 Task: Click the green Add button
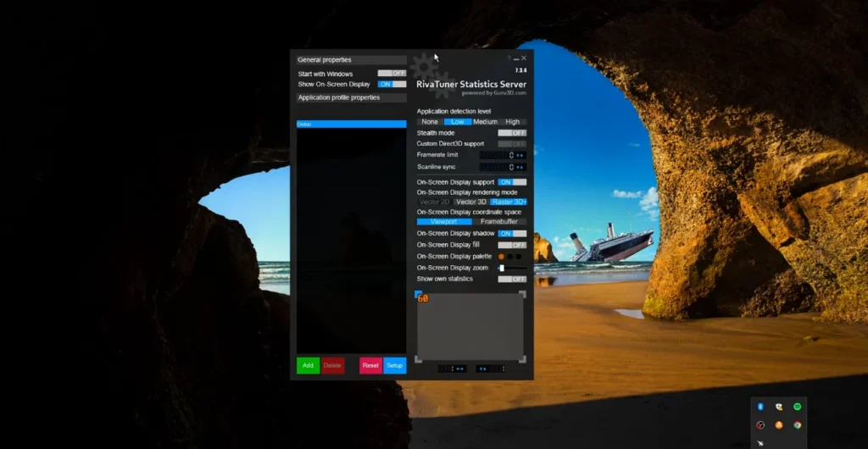(x=308, y=365)
